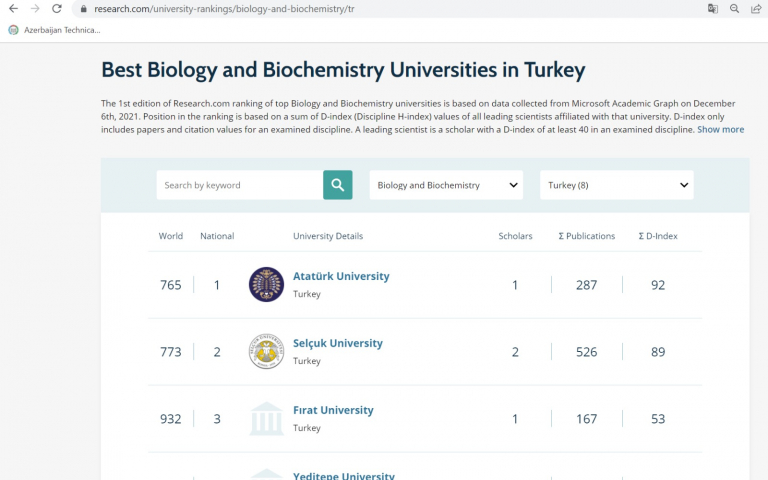Viewport: 768px width, 480px height.
Task: Click national rank 1 for Atatürk University
Action: pos(217,285)
